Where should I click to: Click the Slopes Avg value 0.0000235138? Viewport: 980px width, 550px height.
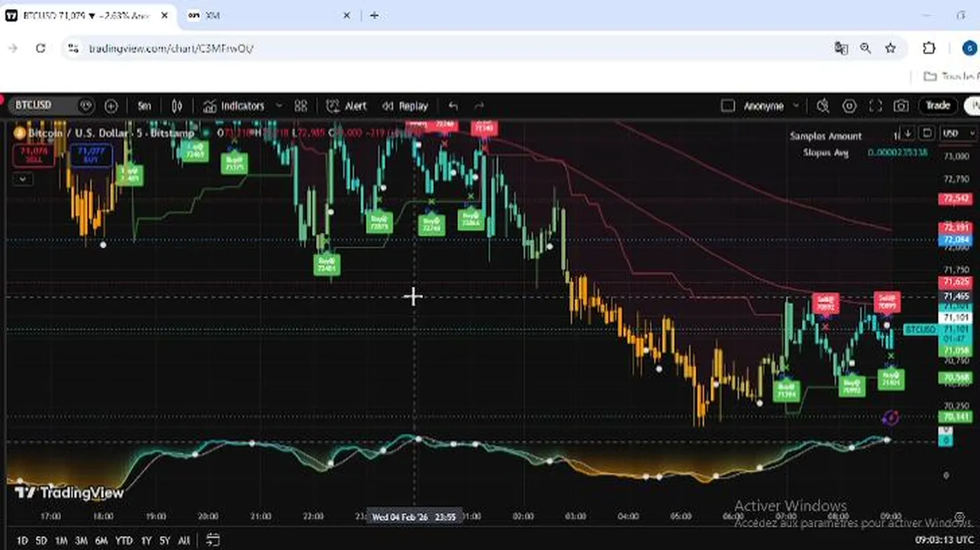tap(898, 153)
